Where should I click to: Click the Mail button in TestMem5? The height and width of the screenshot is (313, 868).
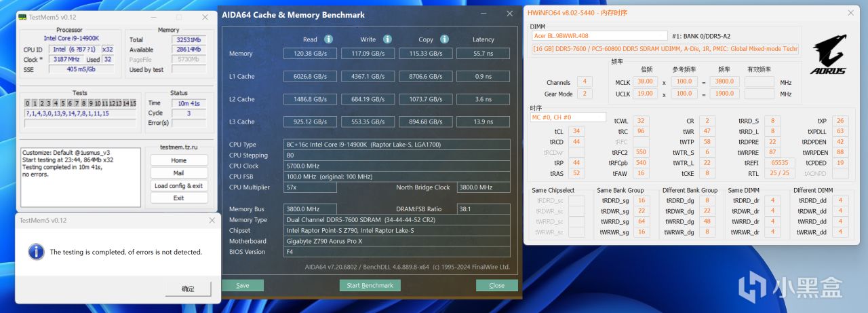[178, 173]
